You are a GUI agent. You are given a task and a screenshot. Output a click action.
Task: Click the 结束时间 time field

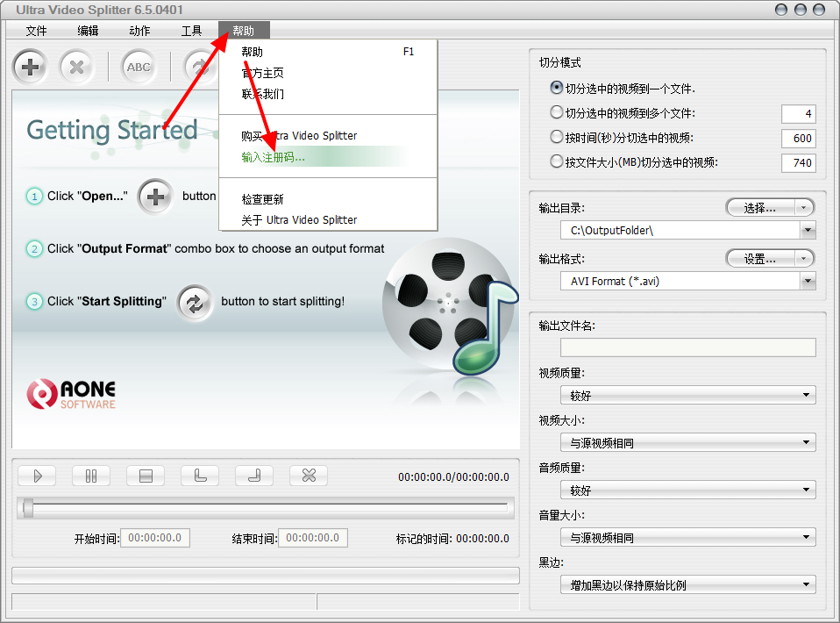[313, 538]
